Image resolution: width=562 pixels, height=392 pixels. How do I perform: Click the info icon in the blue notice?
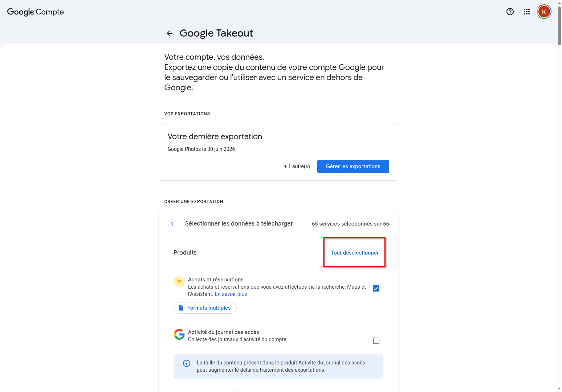(187, 363)
